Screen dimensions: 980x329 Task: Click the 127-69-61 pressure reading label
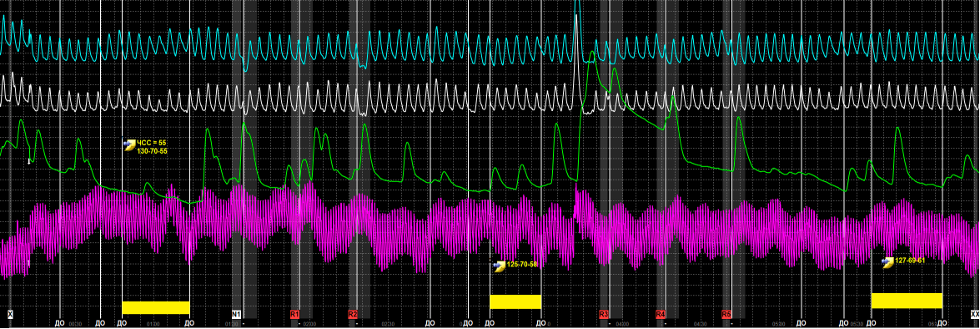tap(910, 261)
